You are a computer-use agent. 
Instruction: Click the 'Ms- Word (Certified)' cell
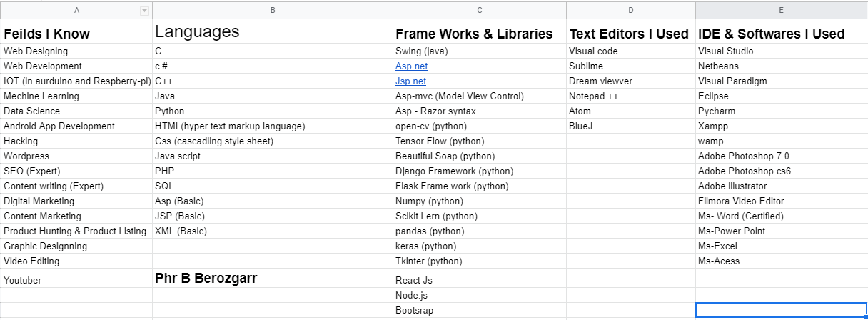click(x=782, y=216)
